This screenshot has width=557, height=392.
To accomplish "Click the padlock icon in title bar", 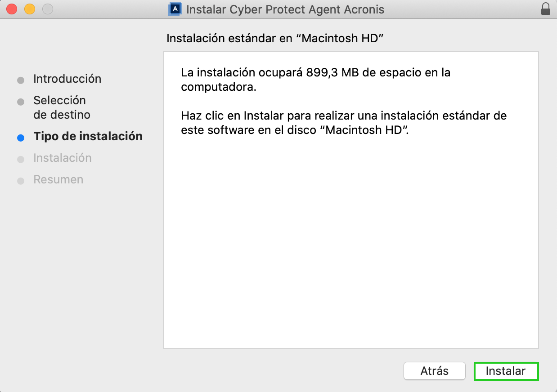I will point(546,9).
